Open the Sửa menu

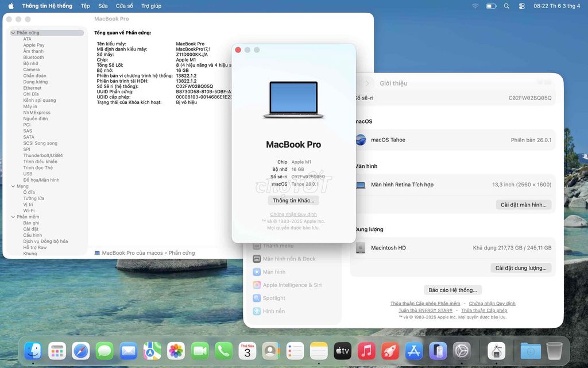(x=103, y=6)
